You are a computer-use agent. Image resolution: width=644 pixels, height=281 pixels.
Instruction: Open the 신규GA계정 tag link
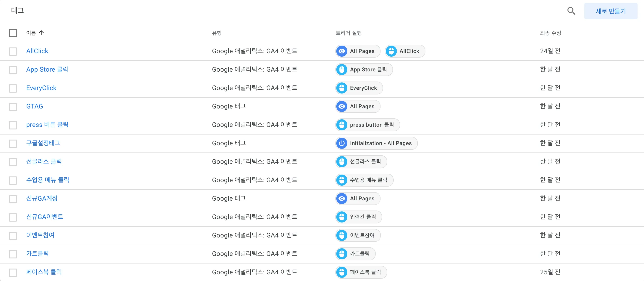[42, 198]
